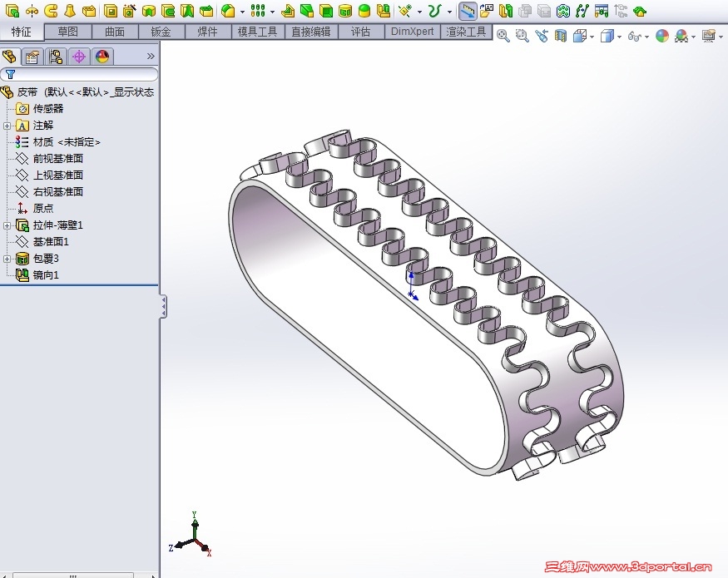Select the Linear Pattern tool
Viewport: 728px width, 578px height.
coord(258,11)
